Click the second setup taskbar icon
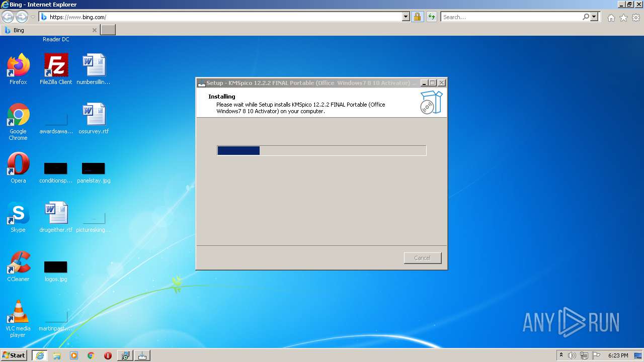 click(142, 355)
